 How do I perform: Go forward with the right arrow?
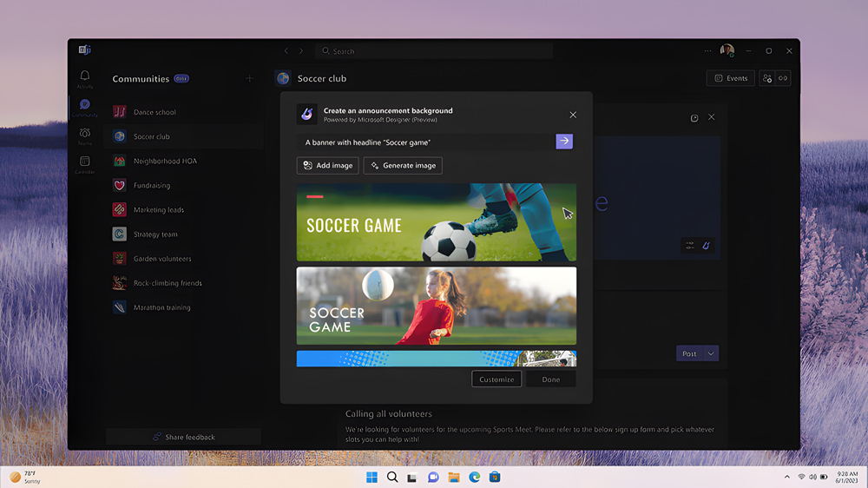[x=301, y=51]
